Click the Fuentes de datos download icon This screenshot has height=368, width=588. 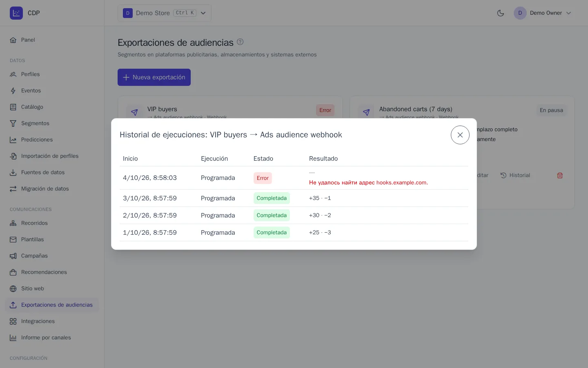click(13, 173)
